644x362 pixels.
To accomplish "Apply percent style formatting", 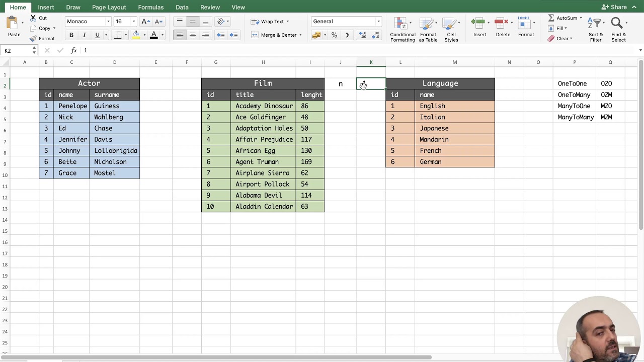I will [x=334, y=35].
